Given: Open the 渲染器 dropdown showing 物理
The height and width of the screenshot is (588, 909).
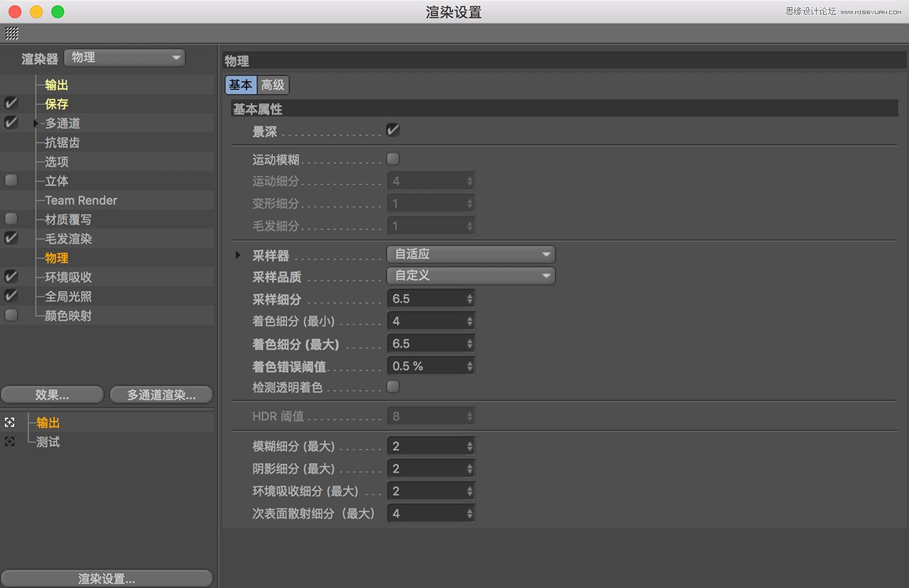Looking at the screenshot, I should [124, 58].
